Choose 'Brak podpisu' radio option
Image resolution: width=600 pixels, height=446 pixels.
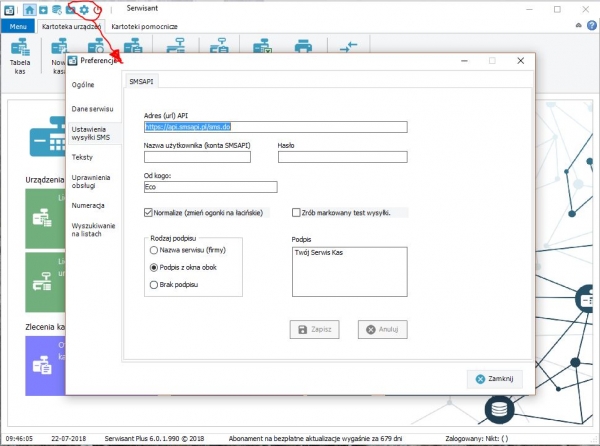(x=153, y=284)
